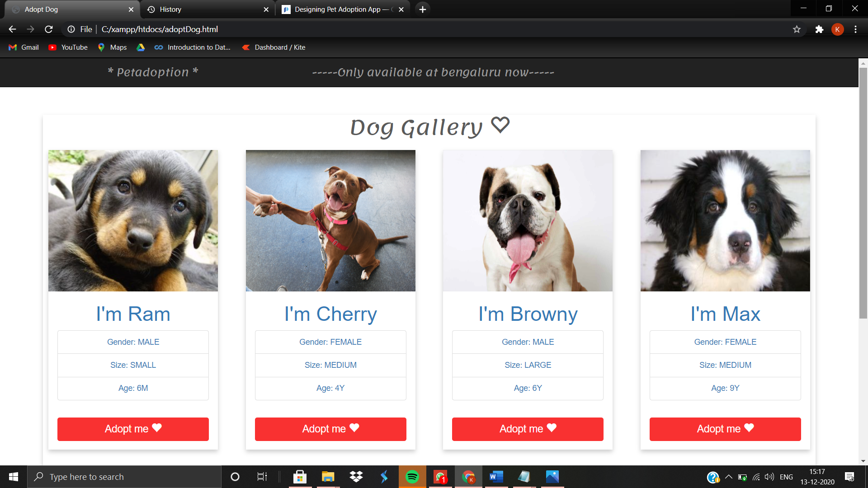Open Task View on the taskbar
The image size is (868, 488).
pos(262,477)
